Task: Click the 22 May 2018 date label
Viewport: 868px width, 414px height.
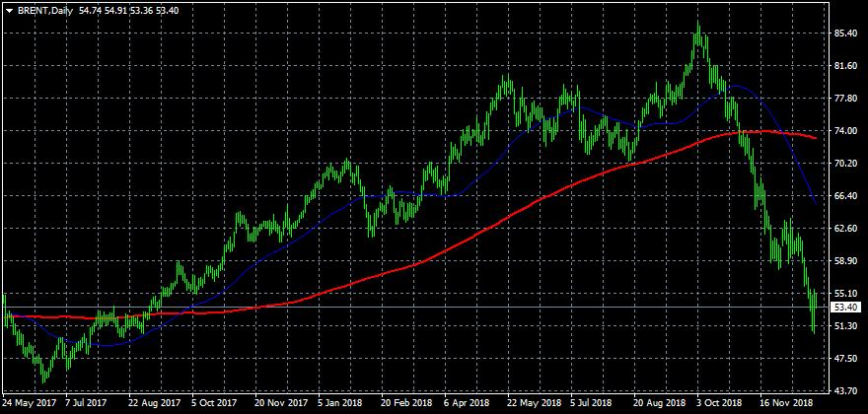Action: point(534,403)
